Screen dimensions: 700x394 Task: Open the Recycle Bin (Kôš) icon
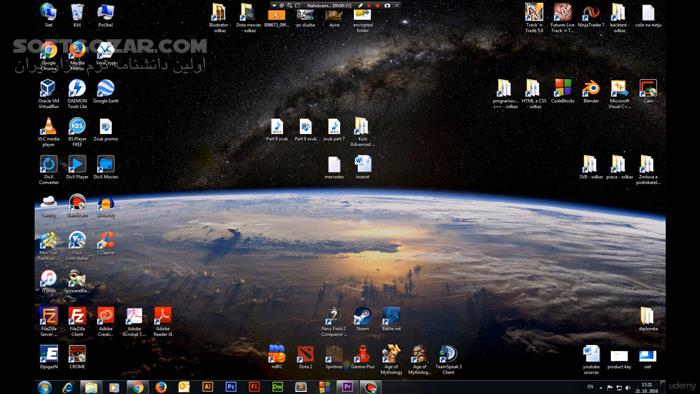pos(77,15)
